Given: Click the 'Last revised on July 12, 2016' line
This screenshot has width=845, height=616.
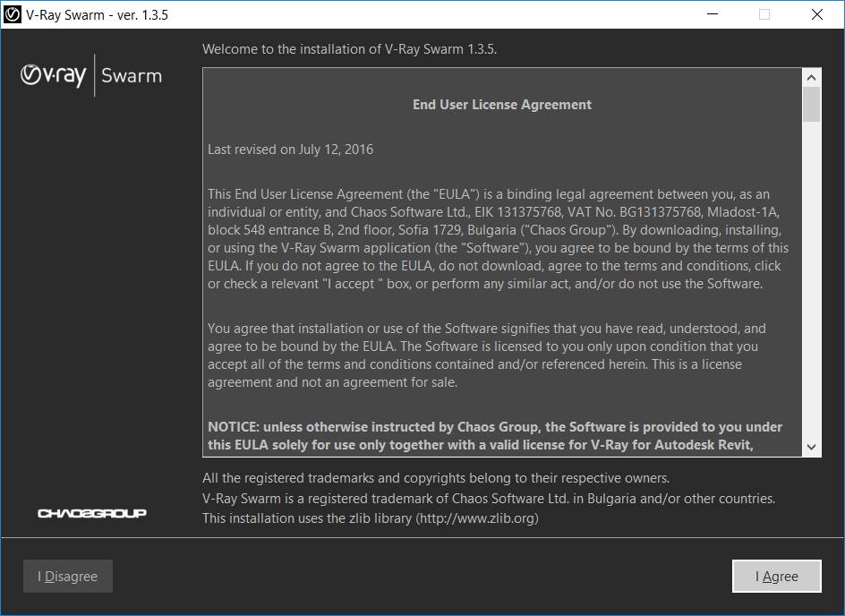Looking at the screenshot, I should click(290, 150).
